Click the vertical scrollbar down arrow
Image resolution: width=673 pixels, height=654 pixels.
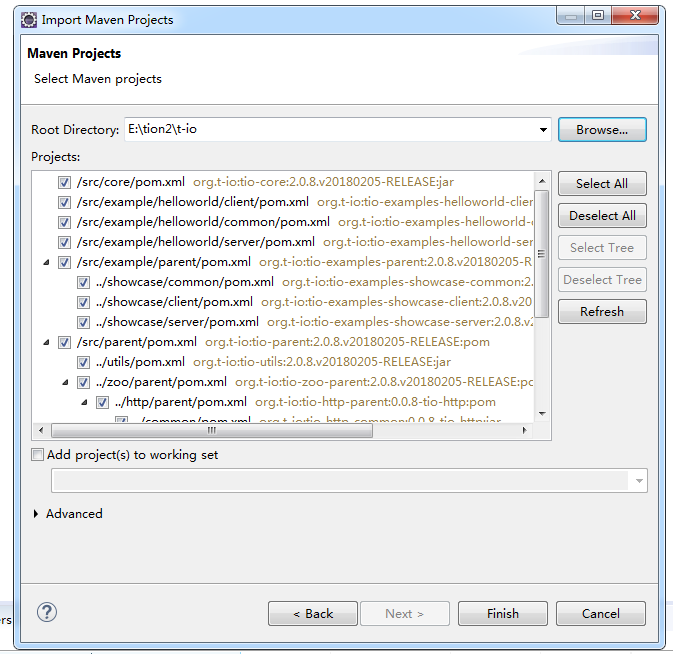pyautogui.click(x=542, y=414)
